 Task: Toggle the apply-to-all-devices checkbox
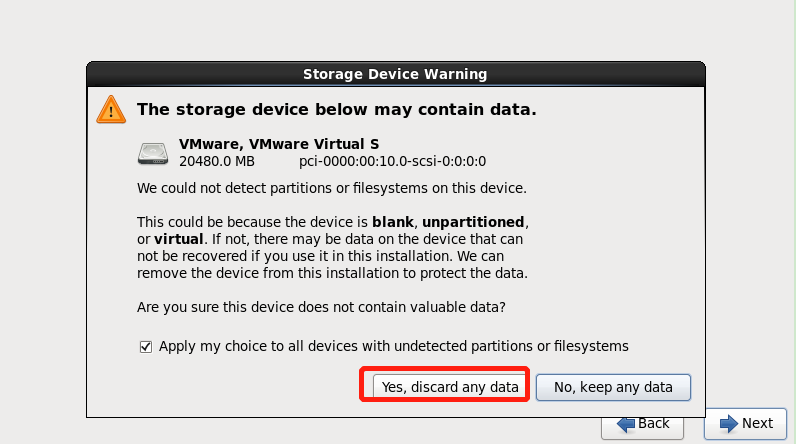146,346
